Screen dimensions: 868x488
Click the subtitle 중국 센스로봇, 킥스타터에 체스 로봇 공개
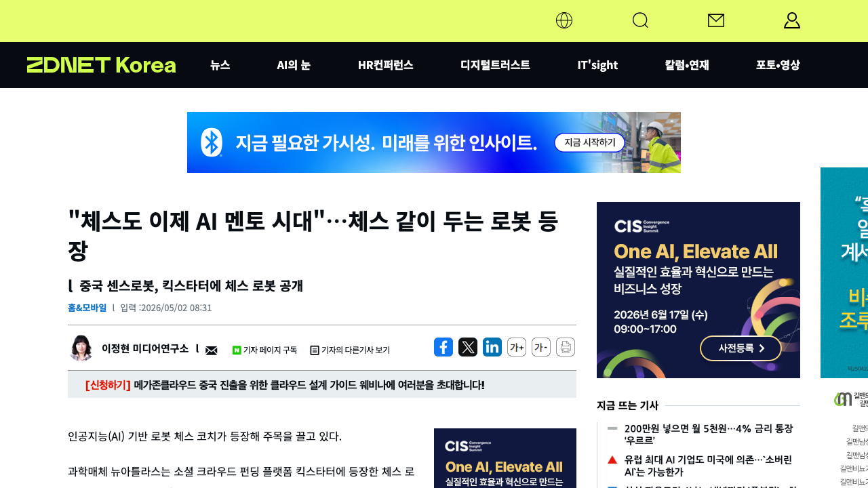point(191,286)
